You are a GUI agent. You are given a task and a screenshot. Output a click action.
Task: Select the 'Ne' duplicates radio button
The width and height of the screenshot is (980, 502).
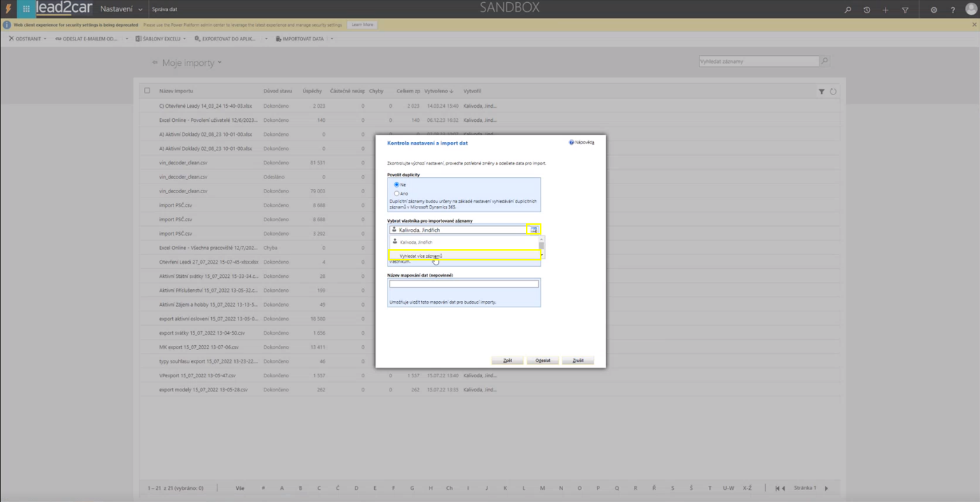tap(397, 185)
